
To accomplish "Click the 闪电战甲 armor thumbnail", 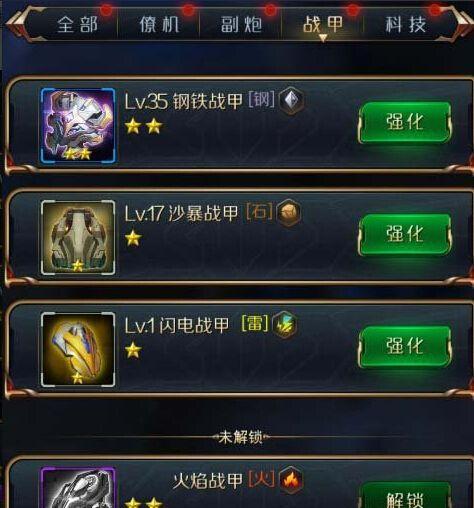I will 78,350.
